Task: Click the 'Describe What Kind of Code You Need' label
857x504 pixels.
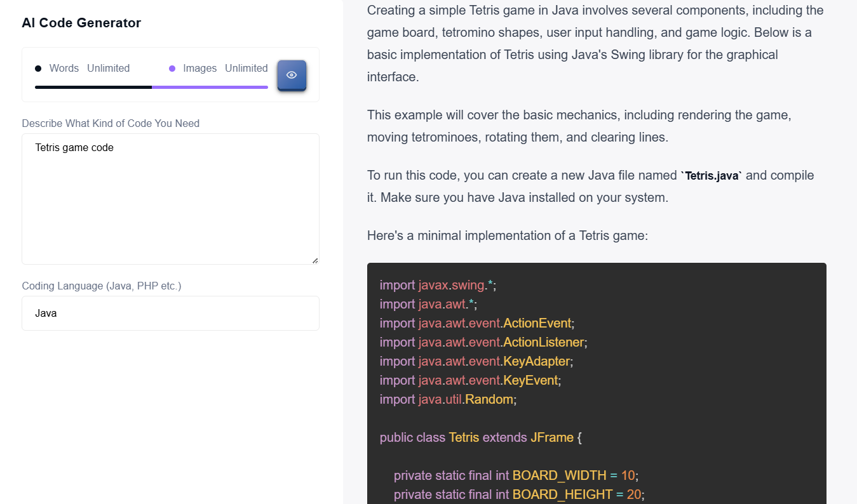Action: pos(111,123)
